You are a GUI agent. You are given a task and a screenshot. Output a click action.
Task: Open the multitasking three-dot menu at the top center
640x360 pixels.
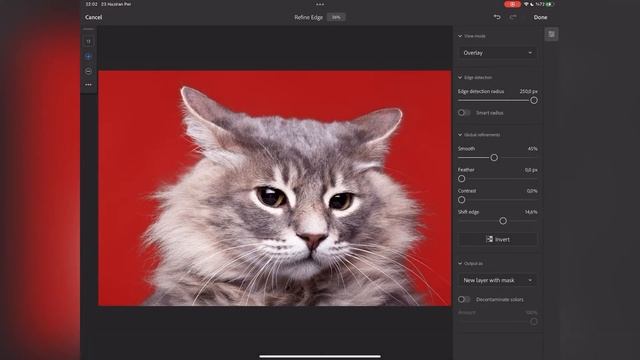[320, 4]
